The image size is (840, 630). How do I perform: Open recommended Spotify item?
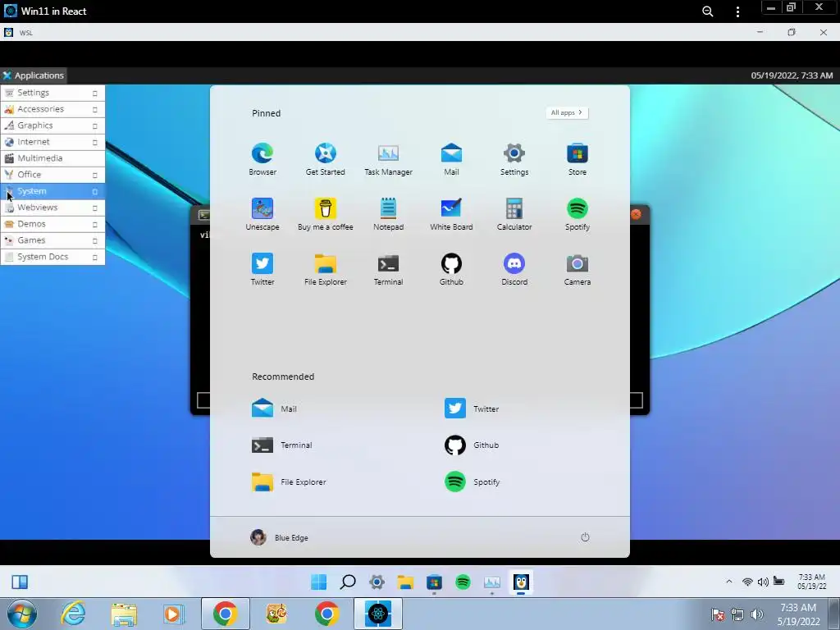coord(472,482)
